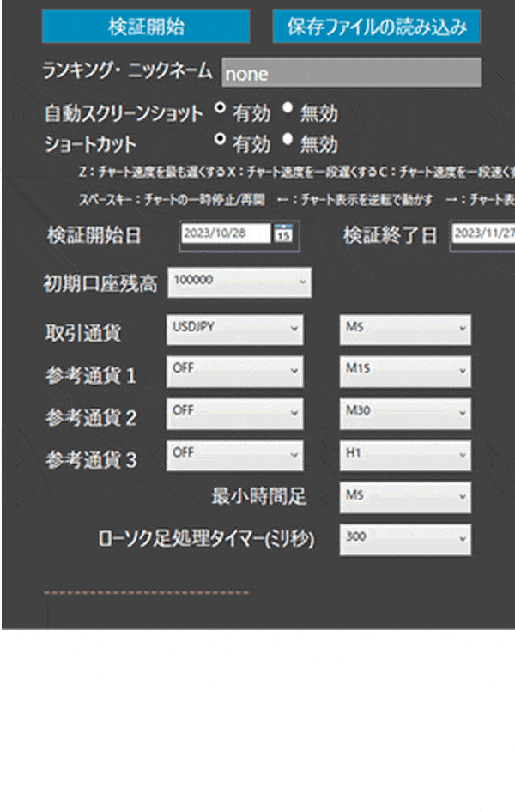Click the 検証終了日 date field
Image resolution: width=515 pixels, height=812 pixels.
click(482, 234)
